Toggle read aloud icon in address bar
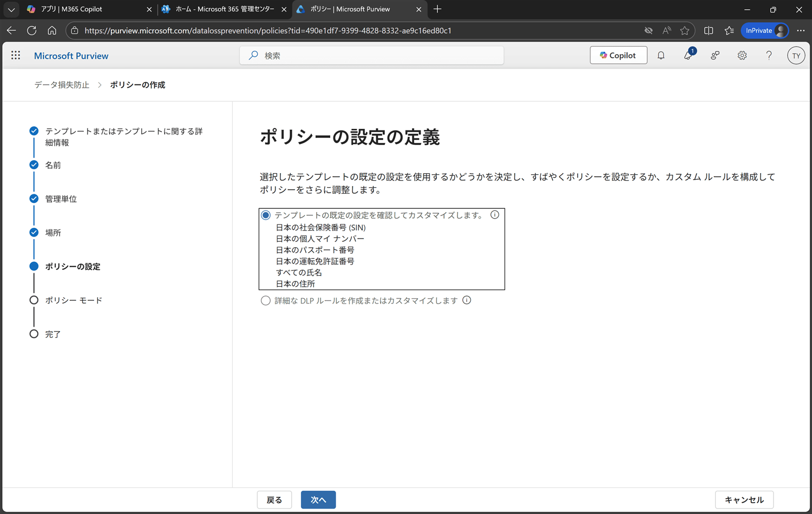 (x=667, y=31)
